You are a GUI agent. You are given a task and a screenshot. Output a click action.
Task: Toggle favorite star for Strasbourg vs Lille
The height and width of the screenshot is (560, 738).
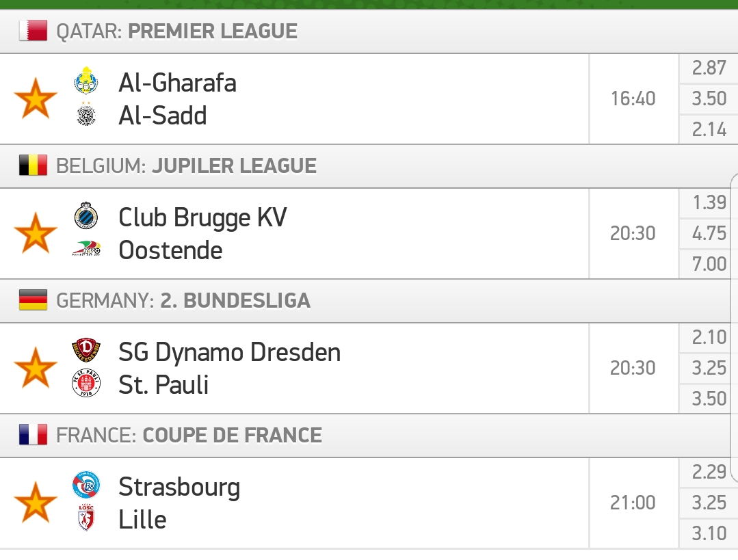[36, 502]
